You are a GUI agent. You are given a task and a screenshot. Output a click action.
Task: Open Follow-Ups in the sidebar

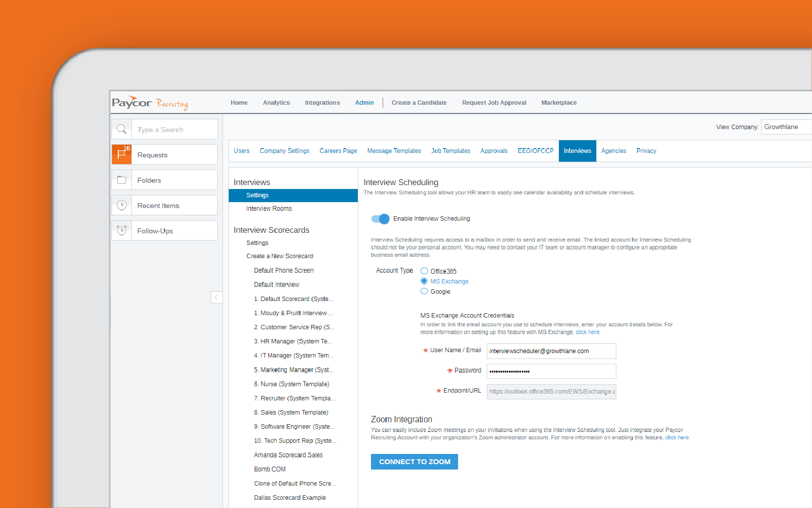[x=165, y=230]
